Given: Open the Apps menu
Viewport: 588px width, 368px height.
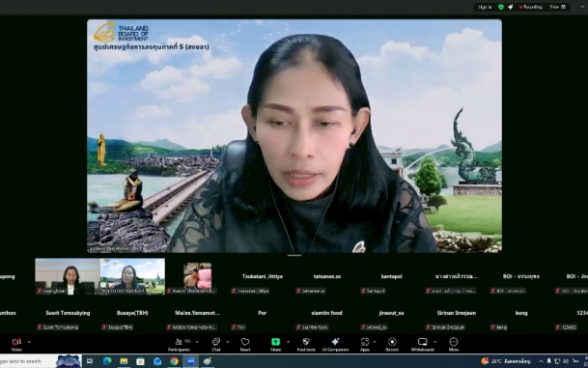Looking at the screenshot, I should coord(365,344).
